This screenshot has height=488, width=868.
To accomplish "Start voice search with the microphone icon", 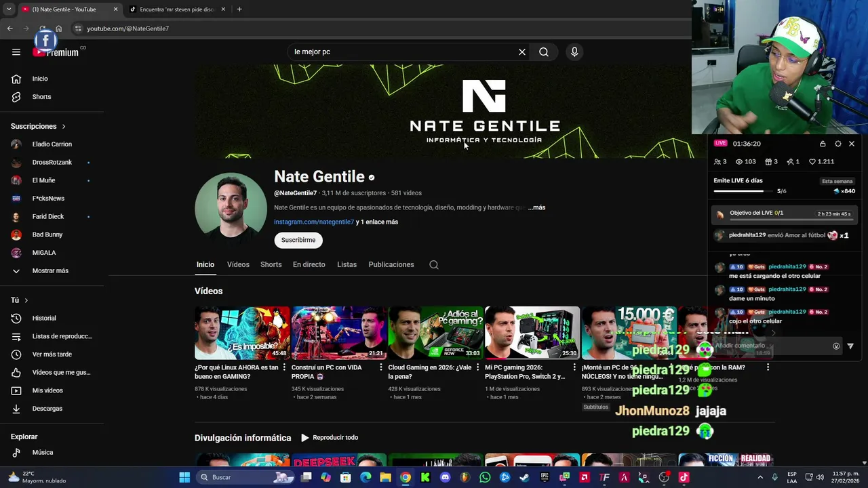I will pyautogui.click(x=574, y=52).
